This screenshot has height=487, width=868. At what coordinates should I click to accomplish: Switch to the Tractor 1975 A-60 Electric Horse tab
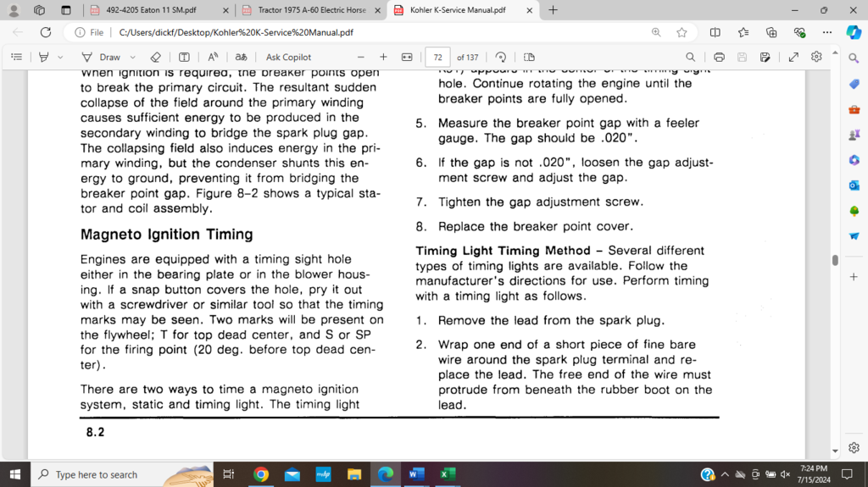pos(312,10)
